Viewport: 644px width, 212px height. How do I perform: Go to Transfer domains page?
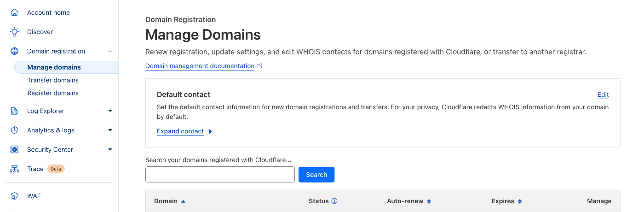pyautogui.click(x=53, y=80)
